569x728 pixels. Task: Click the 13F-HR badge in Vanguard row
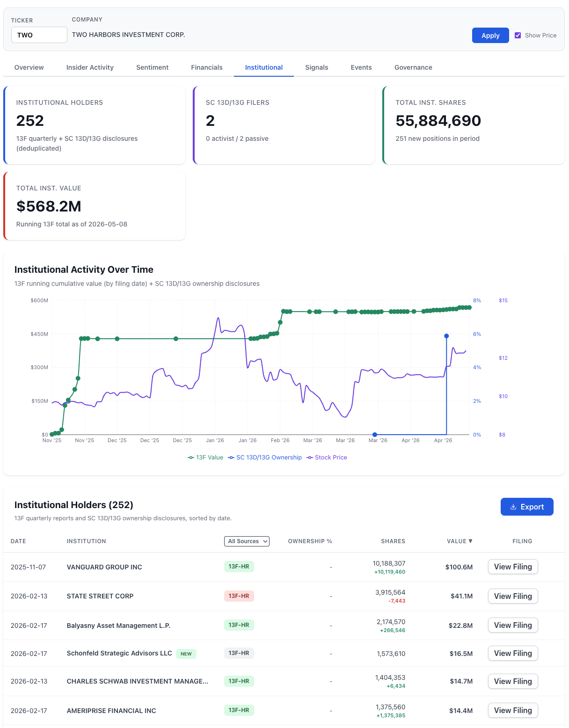point(239,567)
